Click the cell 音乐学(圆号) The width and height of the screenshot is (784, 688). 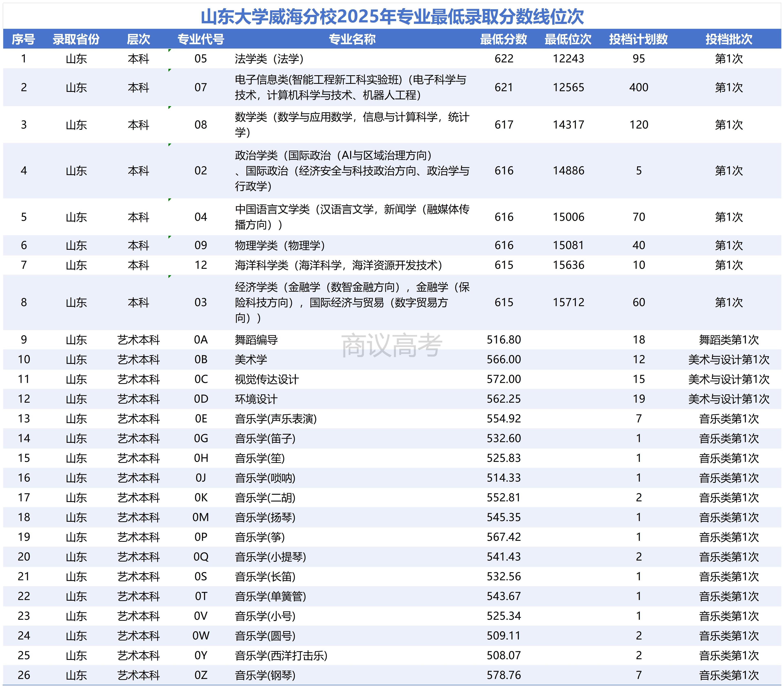click(x=265, y=636)
